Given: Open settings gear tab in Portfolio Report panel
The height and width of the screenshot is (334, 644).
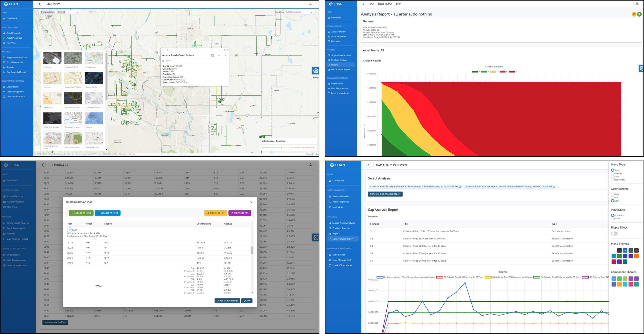Looking at the screenshot, I should (x=641, y=68).
